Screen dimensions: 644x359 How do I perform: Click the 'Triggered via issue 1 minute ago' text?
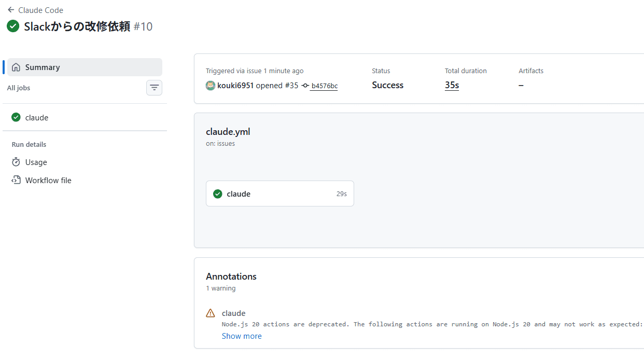coord(255,71)
